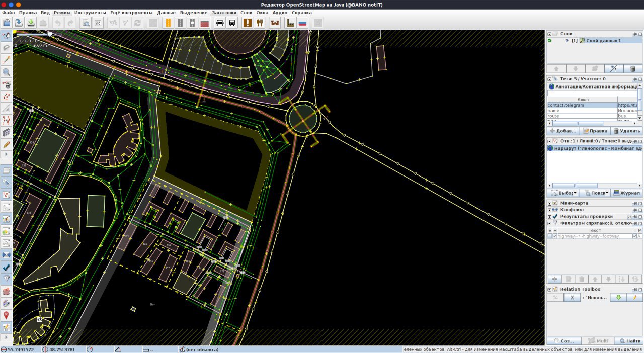Click the Download map data icon

pos(31,23)
